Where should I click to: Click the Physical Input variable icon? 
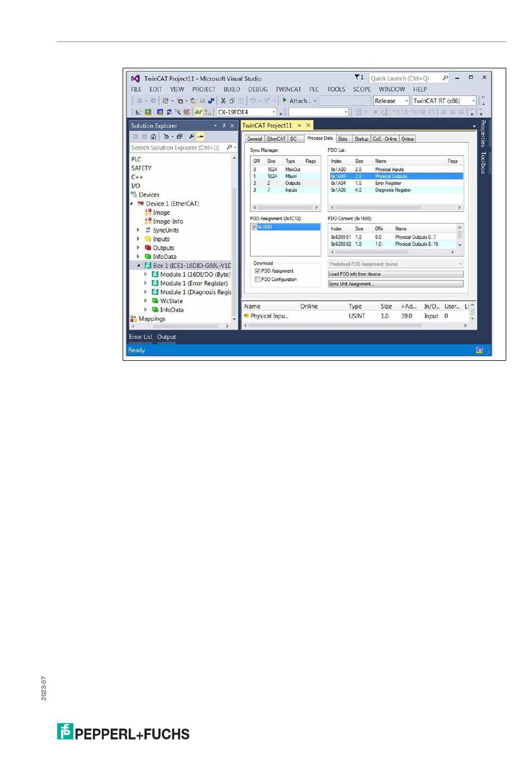click(x=246, y=316)
